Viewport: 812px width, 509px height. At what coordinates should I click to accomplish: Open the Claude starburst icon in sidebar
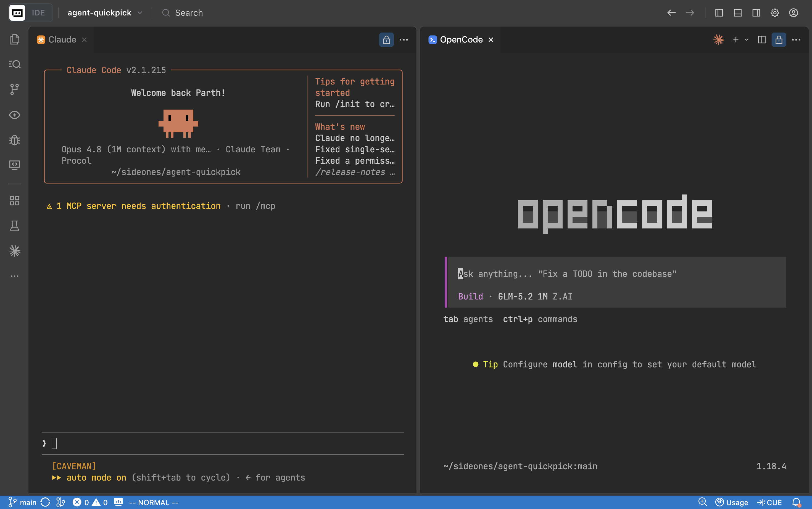(x=14, y=251)
